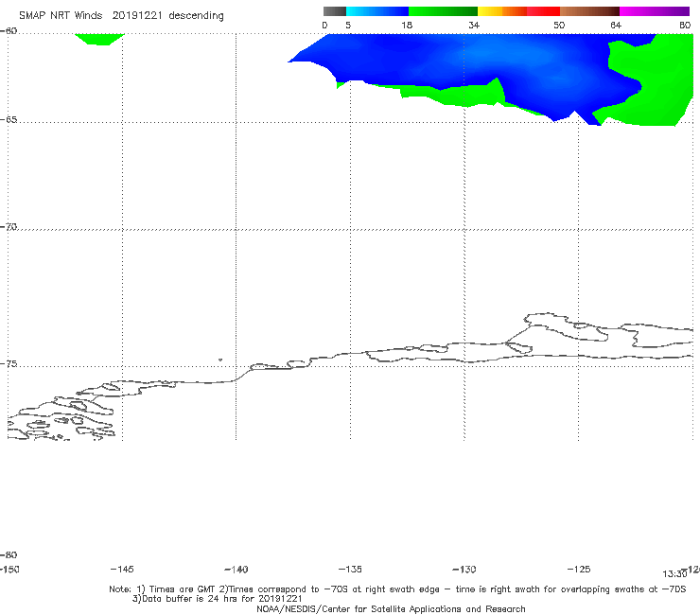The height and width of the screenshot is (615, 700).
Task: Click the longitude label '-140'
Action: coord(236,569)
